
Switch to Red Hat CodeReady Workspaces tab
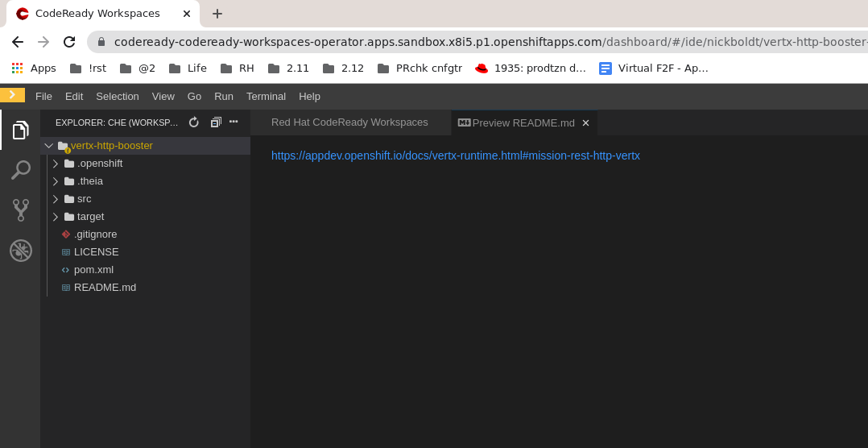point(349,122)
